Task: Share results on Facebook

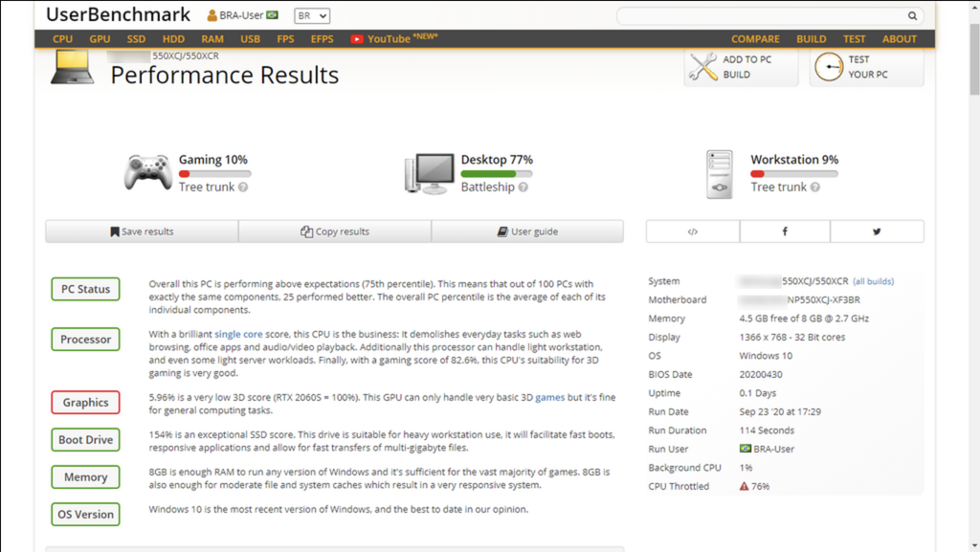Action: 785,232
